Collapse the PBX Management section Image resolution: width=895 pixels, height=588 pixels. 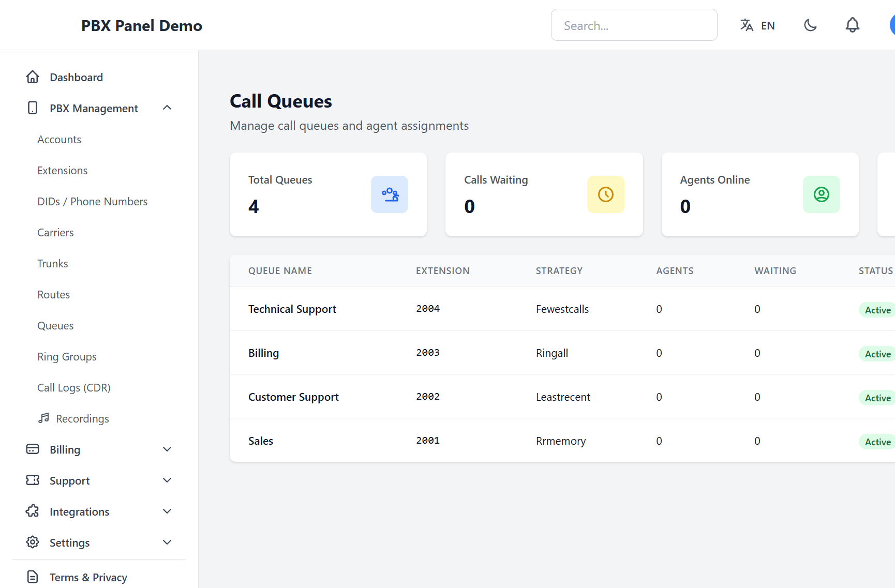(x=167, y=108)
